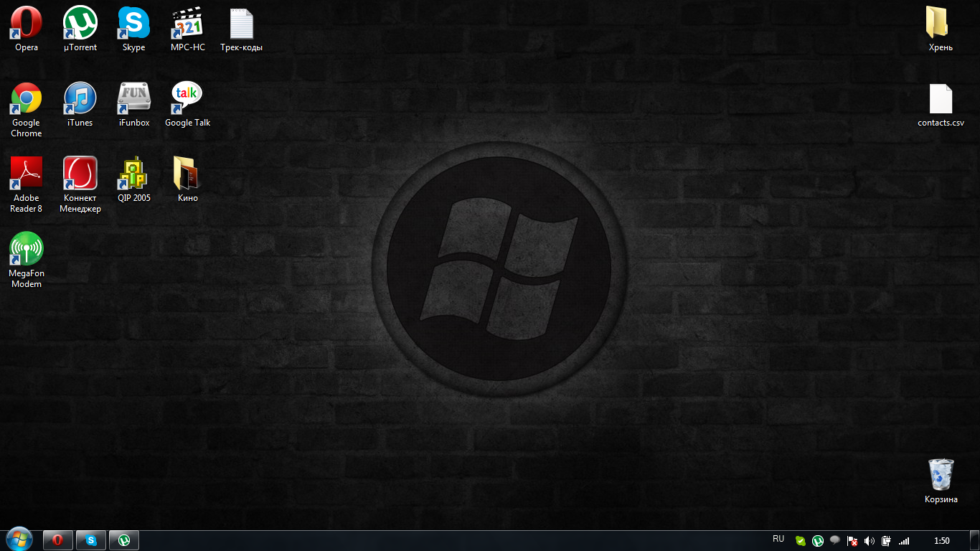Switch to µTorrent in the taskbar
This screenshot has height=551, width=980.
pos(124,540)
